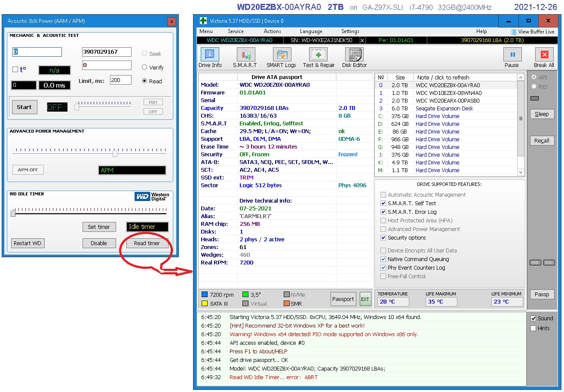Select drive 2 WDC WD20EARX-00PASB0
This screenshot has width=564, height=392.
446,101
